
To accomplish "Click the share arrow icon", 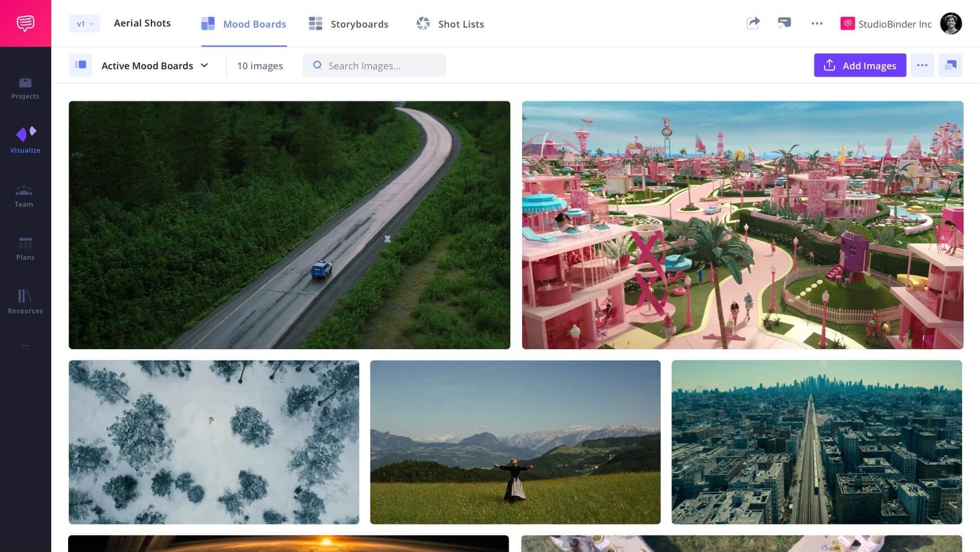I will (x=753, y=23).
